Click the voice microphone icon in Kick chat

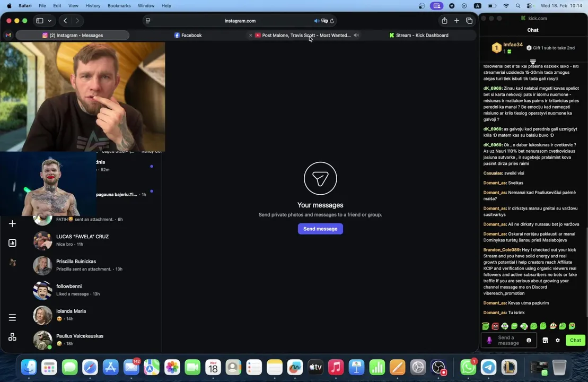tap(489, 340)
